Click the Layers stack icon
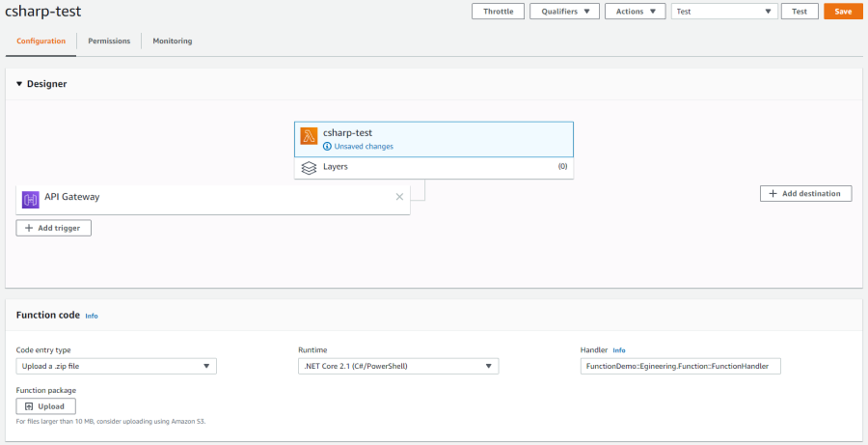The width and height of the screenshot is (868, 445). click(309, 167)
